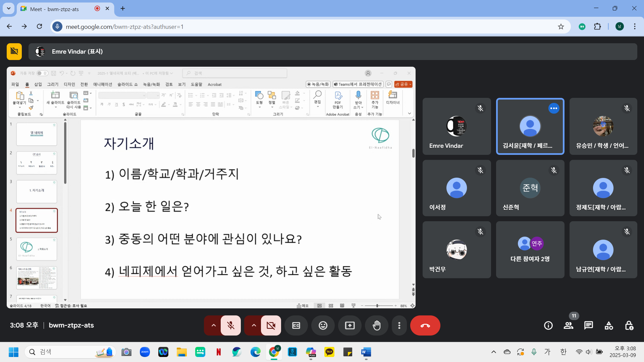Open the '다른 참여자 2명' tile
This screenshot has width=644, height=362.
click(x=530, y=250)
